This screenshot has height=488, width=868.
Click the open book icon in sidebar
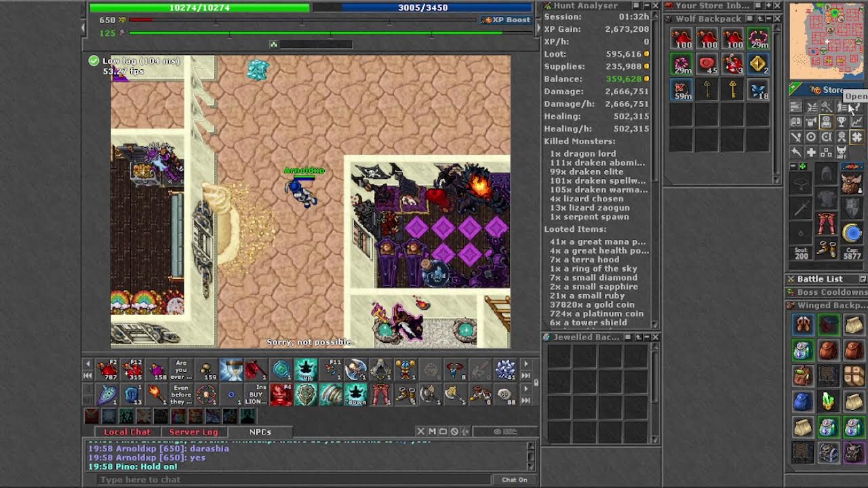click(796, 122)
